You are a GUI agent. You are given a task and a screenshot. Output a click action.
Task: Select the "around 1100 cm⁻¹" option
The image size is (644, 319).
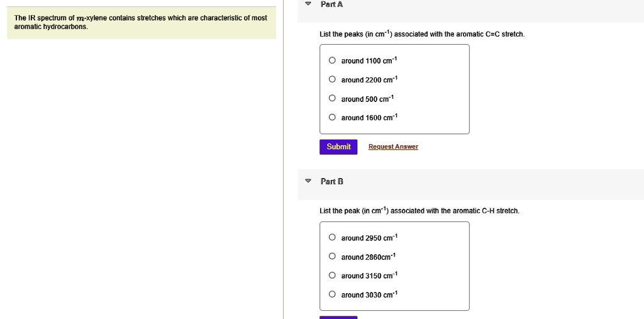pyautogui.click(x=332, y=61)
